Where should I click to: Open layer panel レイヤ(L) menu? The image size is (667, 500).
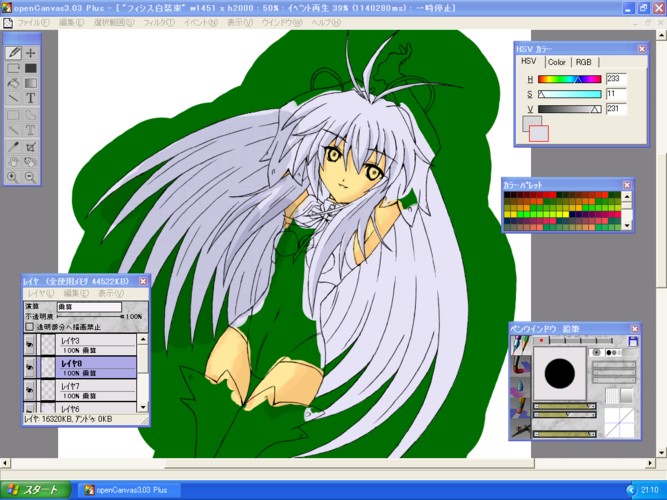[x=41, y=293]
